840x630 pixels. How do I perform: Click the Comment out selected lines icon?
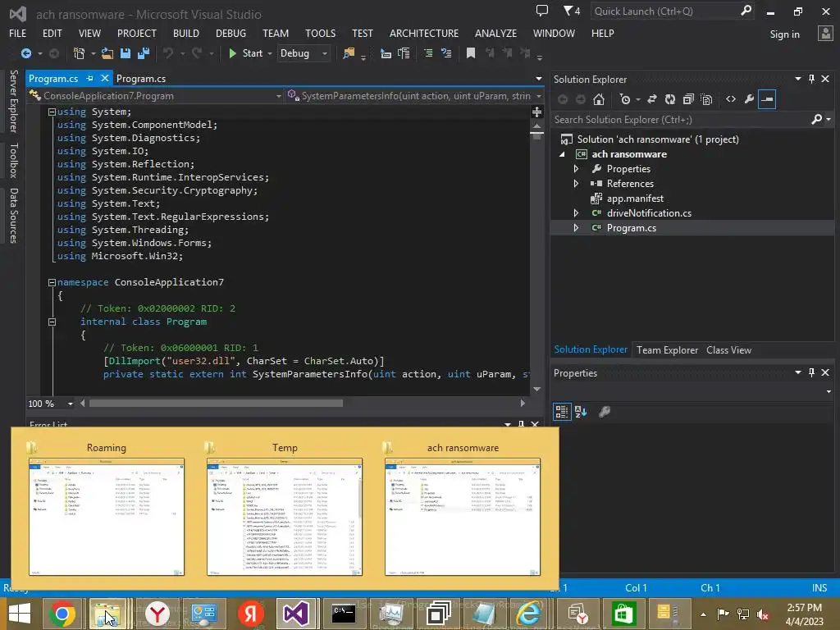428,53
